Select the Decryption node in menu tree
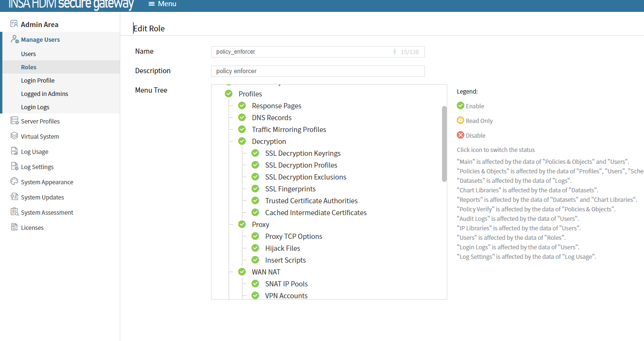The image size is (644, 341). click(269, 141)
